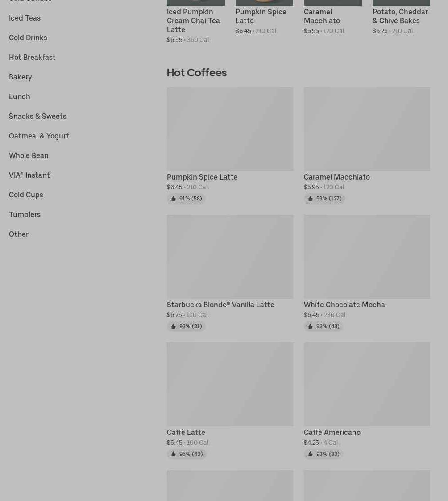448x501 pixels.
Task: Open the Tumblers category
Action: (x=25, y=214)
